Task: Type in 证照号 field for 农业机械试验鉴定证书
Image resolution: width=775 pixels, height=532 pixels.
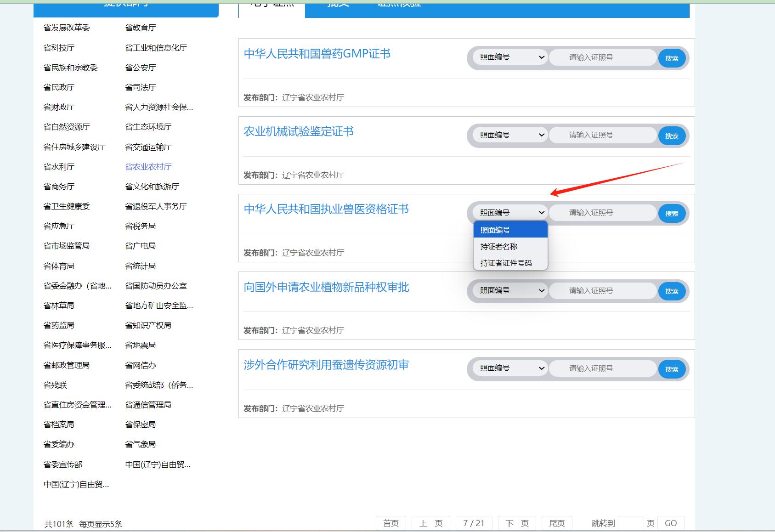Action: 602,135
